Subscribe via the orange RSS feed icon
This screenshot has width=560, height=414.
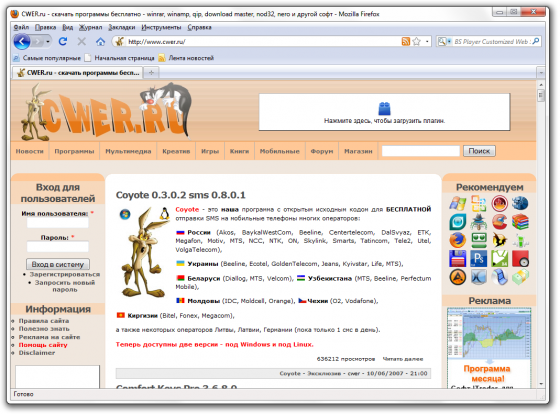click(x=405, y=41)
